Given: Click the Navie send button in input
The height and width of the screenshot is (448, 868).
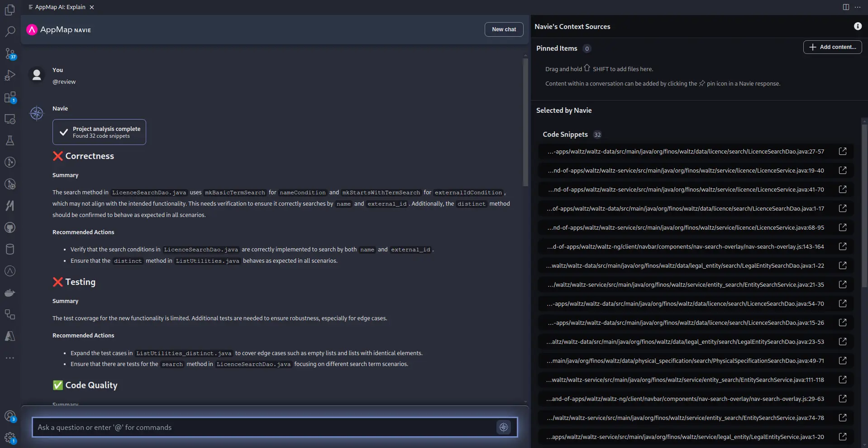Looking at the screenshot, I should pyautogui.click(x=504, y=427).
